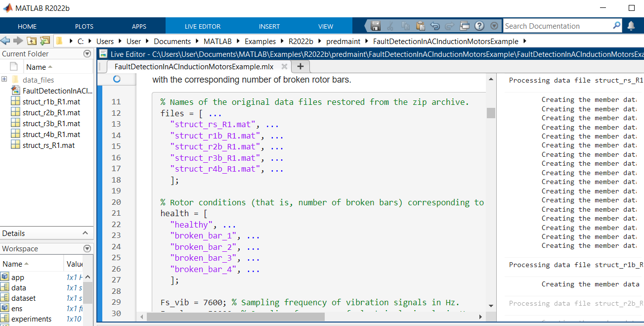
Task: Click the Cut scissors icon
Action: point(390,26)
